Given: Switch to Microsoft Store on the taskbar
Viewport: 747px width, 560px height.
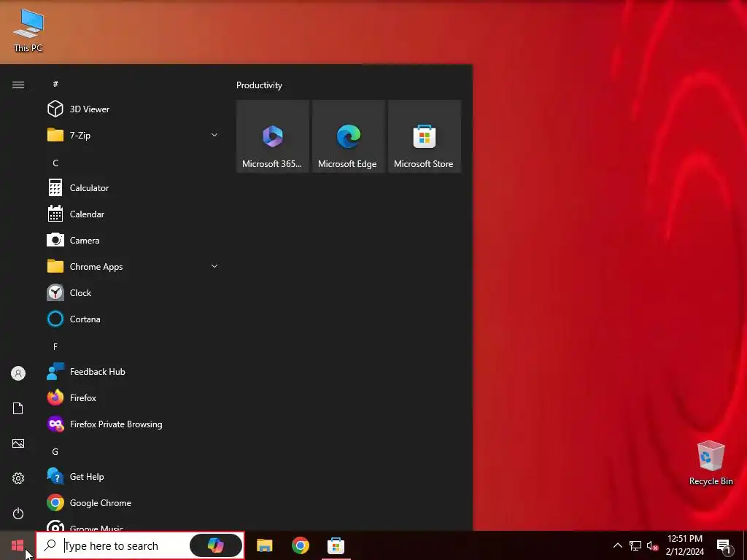Looking at the screenshot, I should (336, 545).
